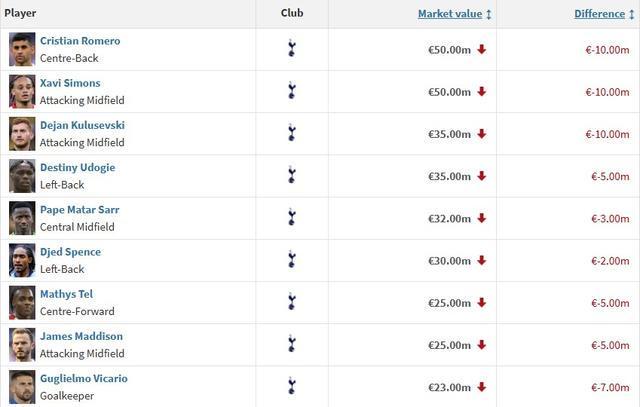
Task: Click Tottenham club crest in Xavi Simons row
Action: click(x=291, y=91)
